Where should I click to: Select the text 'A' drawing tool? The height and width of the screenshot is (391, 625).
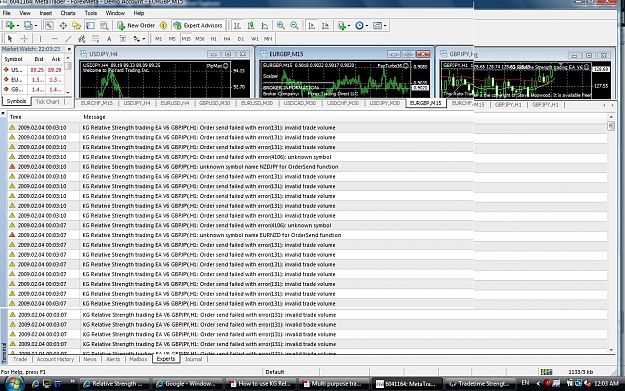(x=109, y=39)
